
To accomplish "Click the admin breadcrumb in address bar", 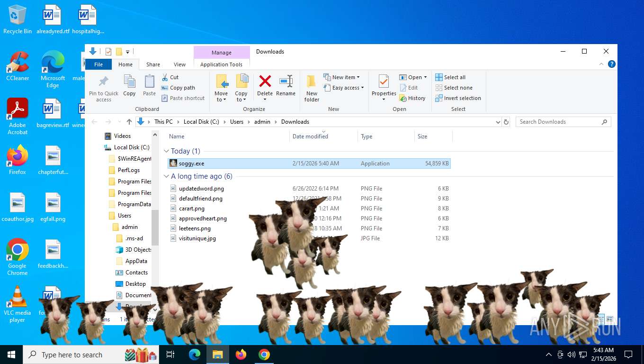I will [262, 122].
